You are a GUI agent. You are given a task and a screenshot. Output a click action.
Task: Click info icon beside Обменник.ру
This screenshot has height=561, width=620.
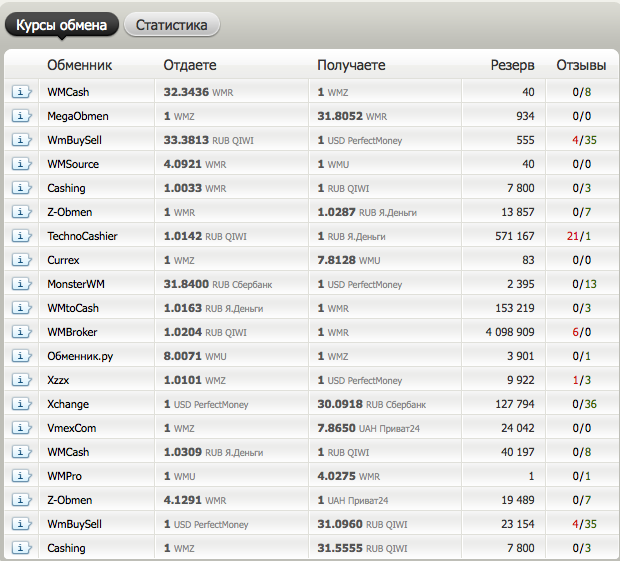[21, 356]
